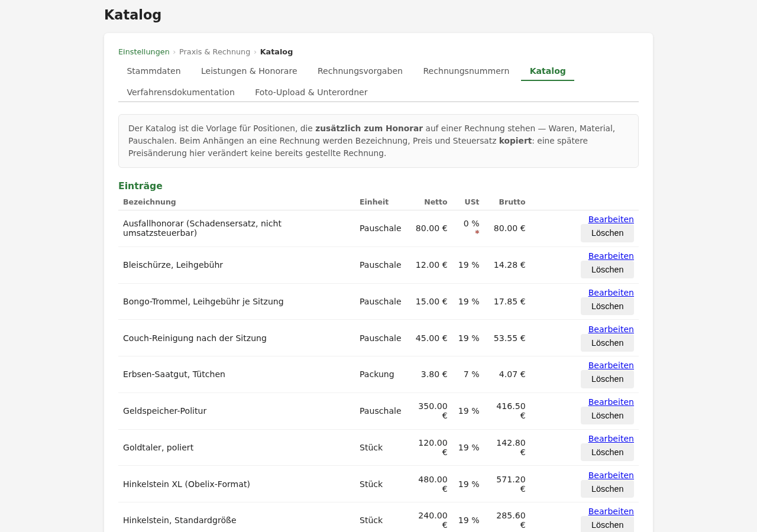Click Erbsen-Saatgut, Tütchen name

[x=174, y=374]
